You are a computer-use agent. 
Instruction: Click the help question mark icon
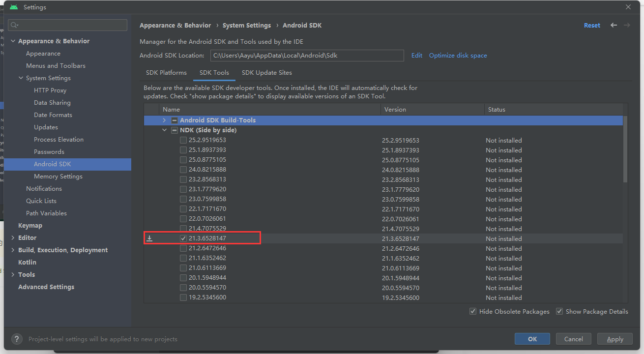[17, 339]
